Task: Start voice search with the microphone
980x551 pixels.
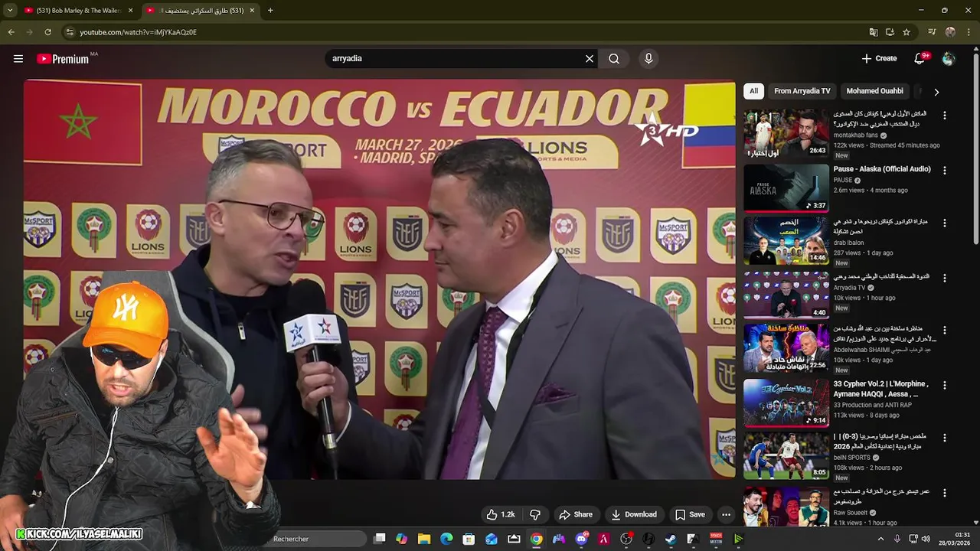Action: (648, 59)
